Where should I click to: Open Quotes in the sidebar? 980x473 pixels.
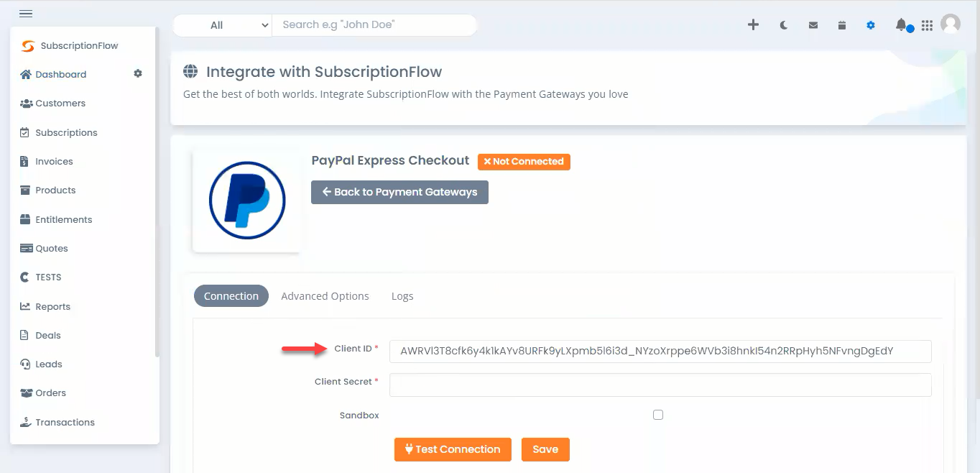[x=52, y=249]
